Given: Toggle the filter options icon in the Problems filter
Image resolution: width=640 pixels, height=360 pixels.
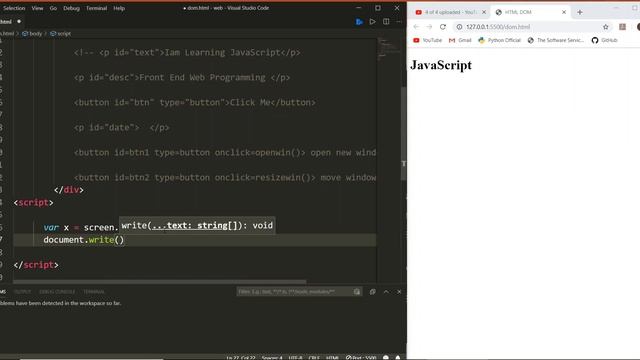Looking at the screenshot, I should coord(357,292).
